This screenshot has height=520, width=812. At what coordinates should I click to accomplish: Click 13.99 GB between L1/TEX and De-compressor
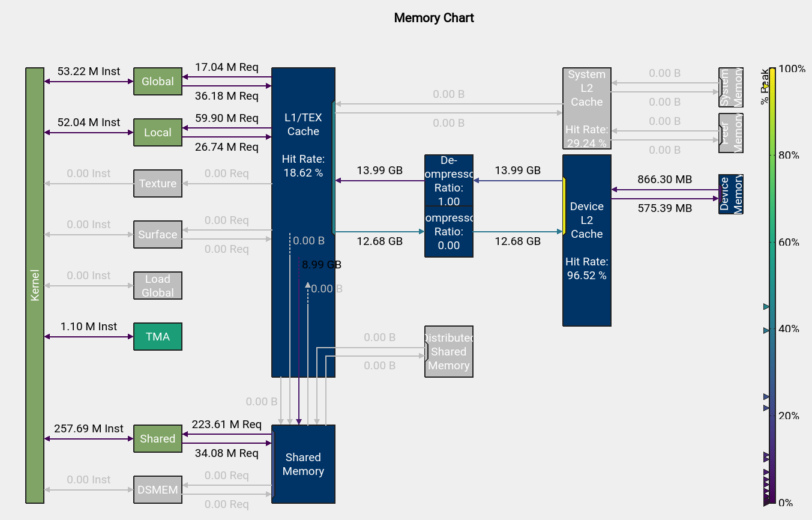coord(380,171)
